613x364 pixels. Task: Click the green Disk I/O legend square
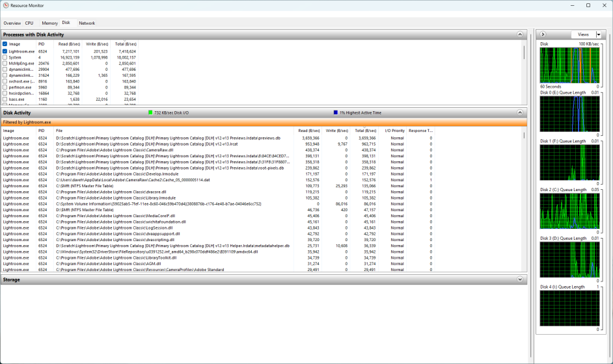150,112
